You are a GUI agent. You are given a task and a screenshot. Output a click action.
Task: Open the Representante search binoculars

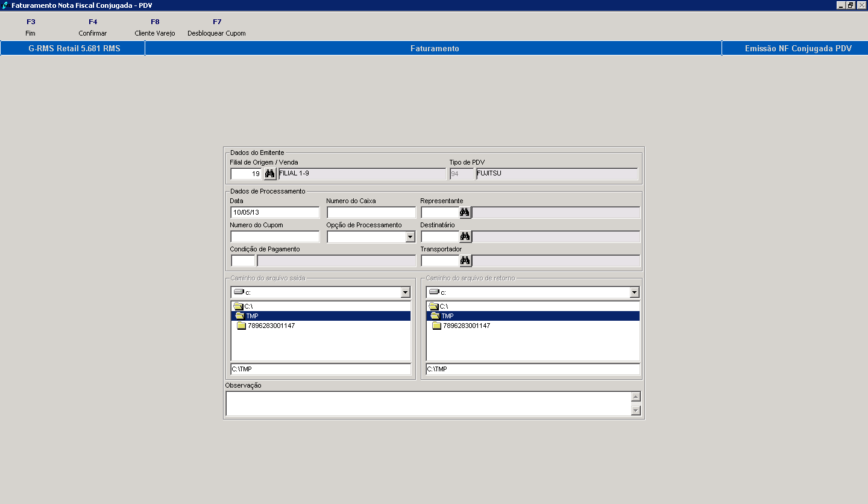(x=465, y=213)
